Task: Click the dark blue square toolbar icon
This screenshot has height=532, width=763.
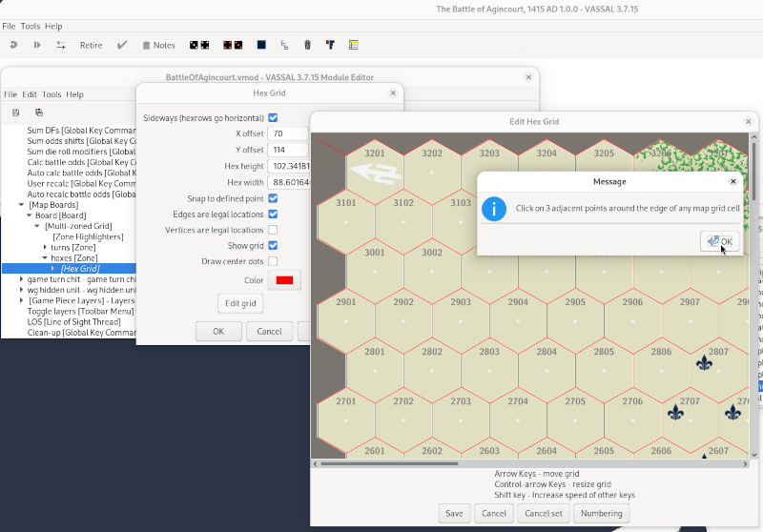Action: click(x=261, y=45)
